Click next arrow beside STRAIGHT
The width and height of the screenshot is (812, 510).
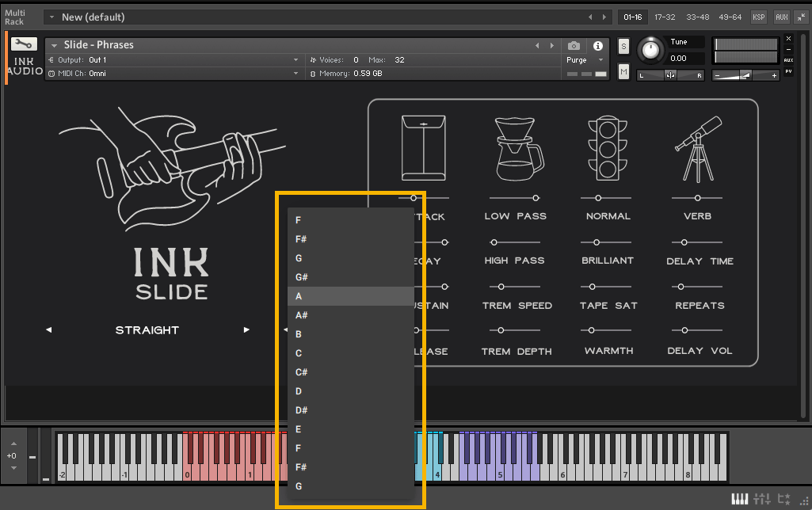(246, 330)
